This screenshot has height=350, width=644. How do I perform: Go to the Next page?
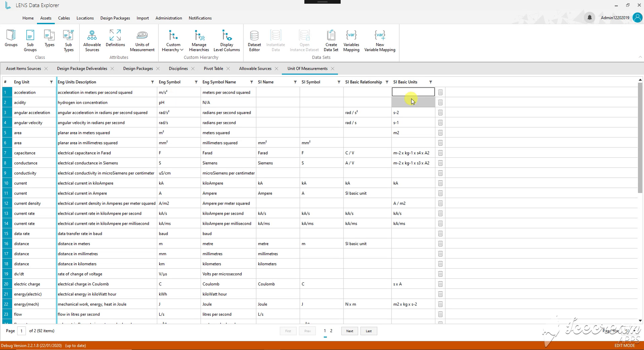click(350, 331)
